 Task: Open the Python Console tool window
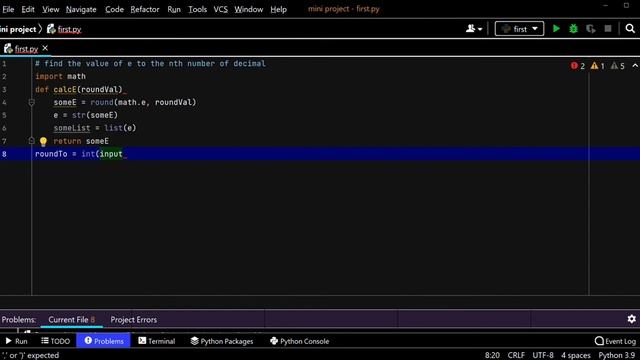[300, 341]
